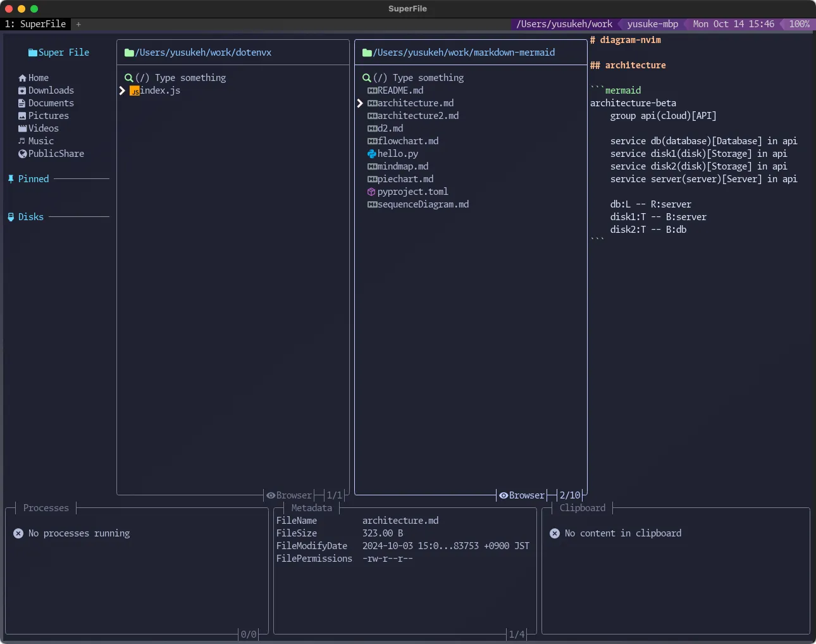Click the Downloads icon in sidebar
This screenshot has height=644, width=816.
tap(22, 90)
